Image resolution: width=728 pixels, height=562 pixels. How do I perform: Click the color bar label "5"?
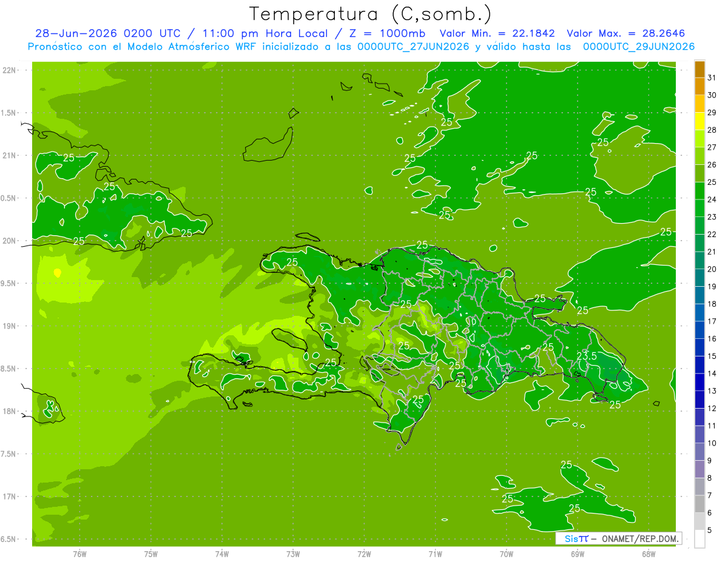point(709,530)
